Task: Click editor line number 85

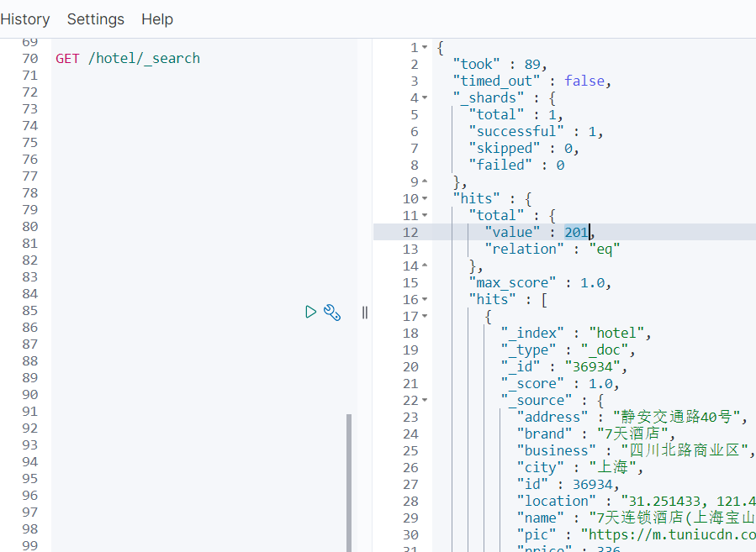Action: pyautogui.click(x=30, y=311)
